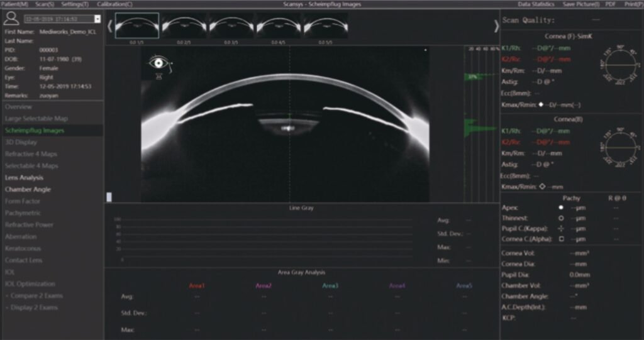
Task: Select the third Scheimpflug thumbnail 3/5
Action: point(231,26)
